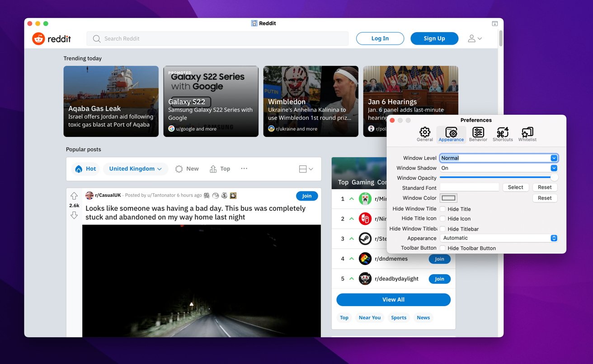This screenshot has height=364, width=593.
Task: Click the Nintendo Switch community icon
Action: point(365,219)
